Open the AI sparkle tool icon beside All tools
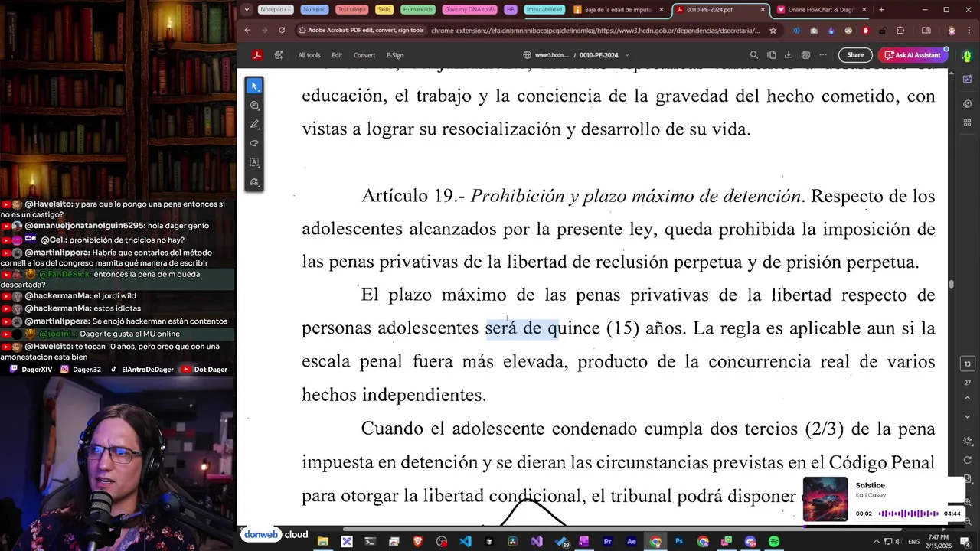Viewport: 980px width, 551px height. pos(279,55)
